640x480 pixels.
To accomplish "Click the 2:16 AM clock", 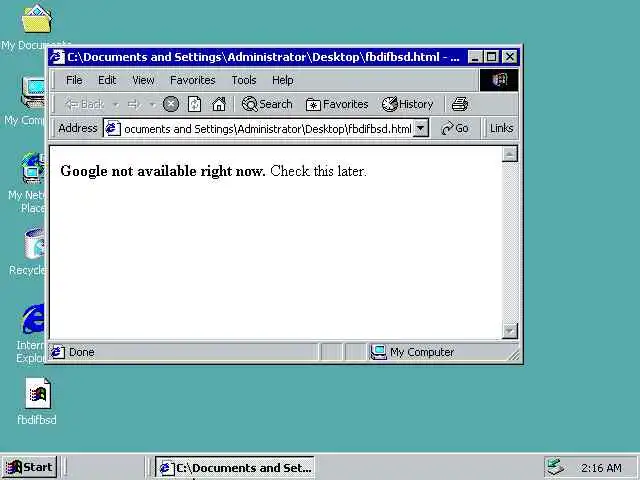I will [x=601, y=468].
